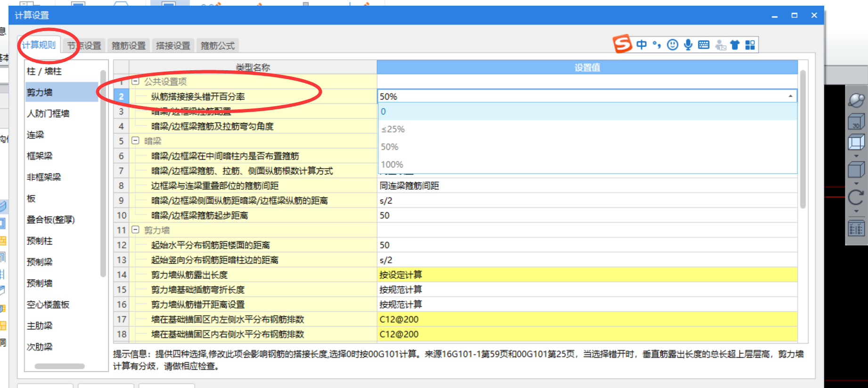868x388 pixels.
Task: Start voice input with microphone icon
Action: tap(688, 45)
